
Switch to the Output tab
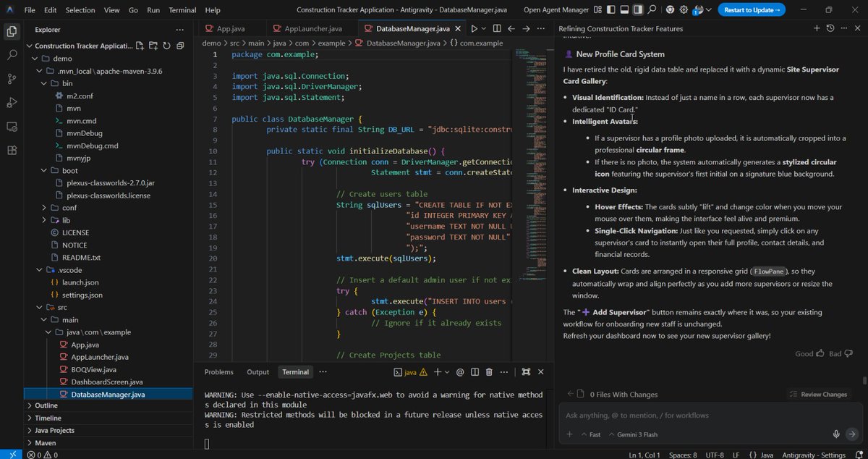(258, 372)
